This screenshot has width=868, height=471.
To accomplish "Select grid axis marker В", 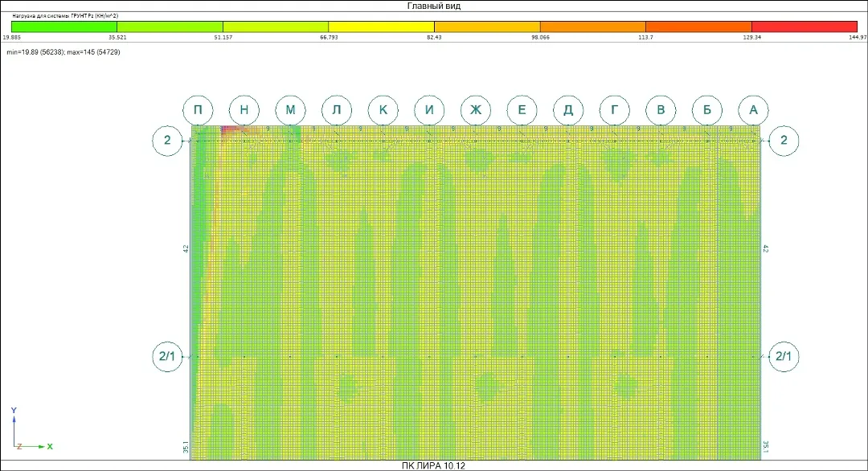I will pyautogui.click(x=661, y=109).
